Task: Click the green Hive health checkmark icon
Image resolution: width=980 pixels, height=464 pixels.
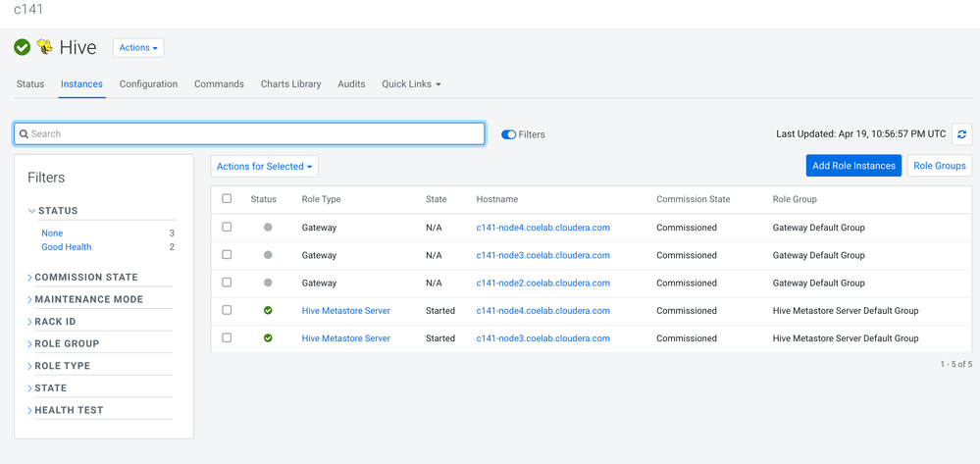Action: pyautogui.click(x=22, y=47)
